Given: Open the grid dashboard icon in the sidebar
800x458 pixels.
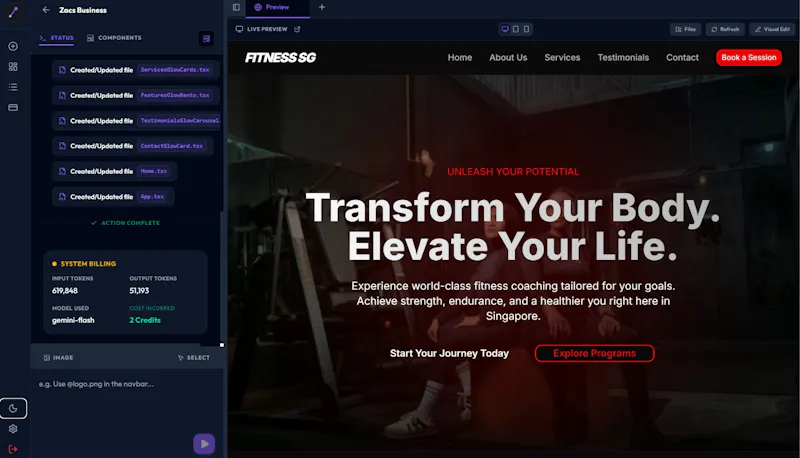Looking at the screenshot, I should [13, 67].
